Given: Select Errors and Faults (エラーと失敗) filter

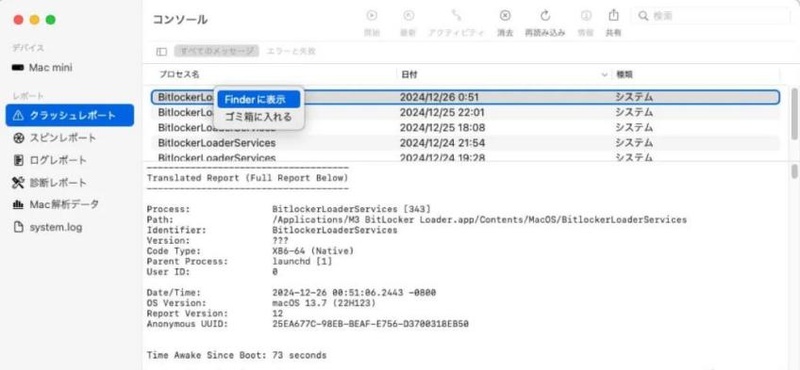Looking at the screenshot, I should click(x=291, y=51).
